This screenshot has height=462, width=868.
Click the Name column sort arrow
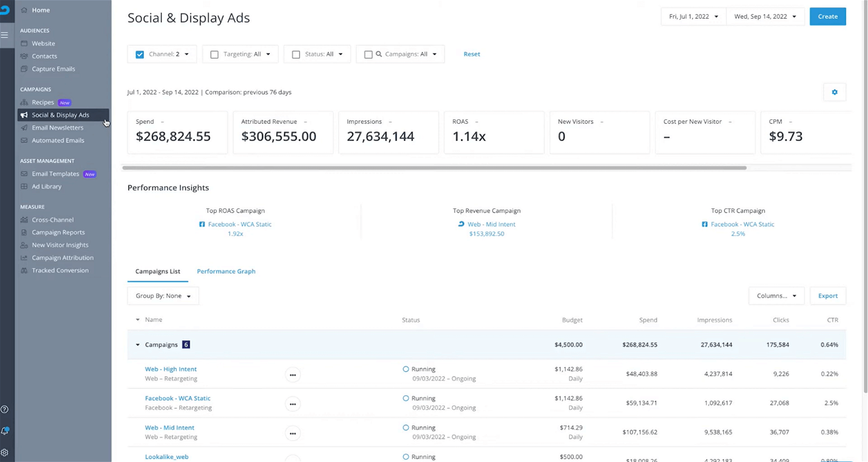click(138, 320)
